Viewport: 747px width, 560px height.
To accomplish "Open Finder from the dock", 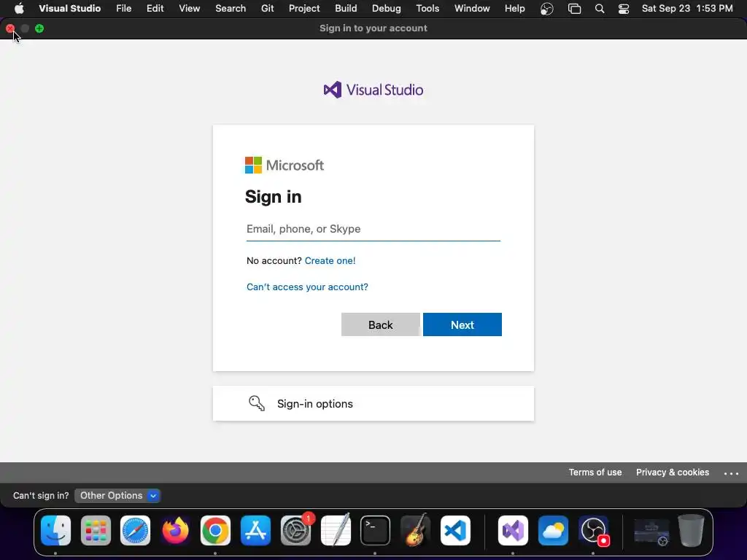I will click(55, 531).
